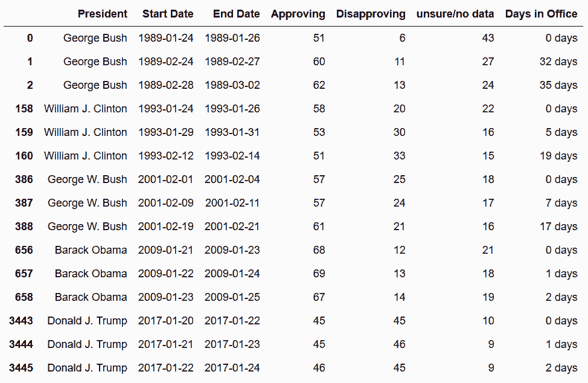The height and width of the screenshot is (383, 588).
Task: Click the End Date column header
Action: [236, 14]
